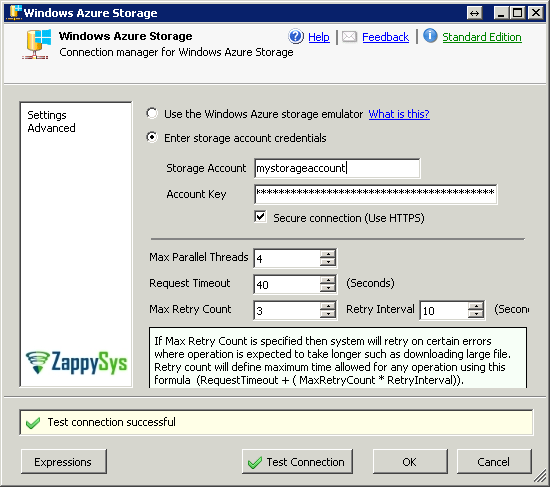Viewport: 550px width, 487px height.
Task: Click the Max Retry Count explanation text
Action: pyautogui.click(x=333, y=360)
